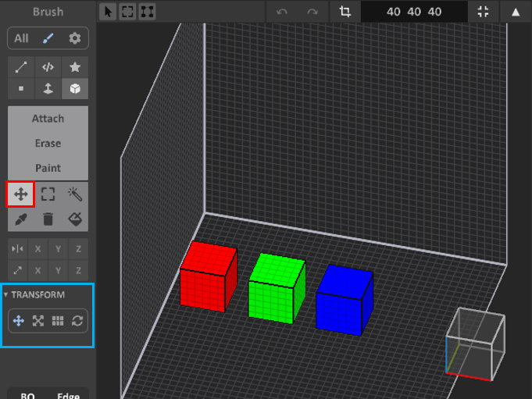Undo the last action
The height and width of the screenshot is (399, 532).
point(281,12)
